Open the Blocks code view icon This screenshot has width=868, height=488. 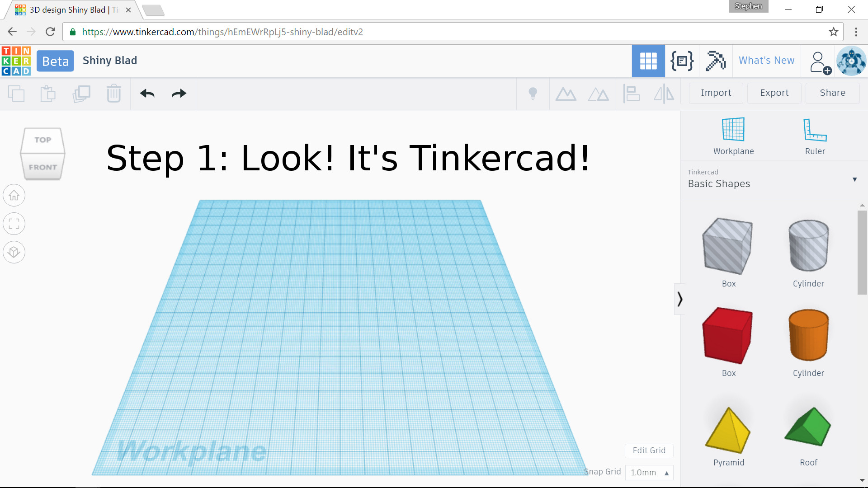tap(682, 61)
